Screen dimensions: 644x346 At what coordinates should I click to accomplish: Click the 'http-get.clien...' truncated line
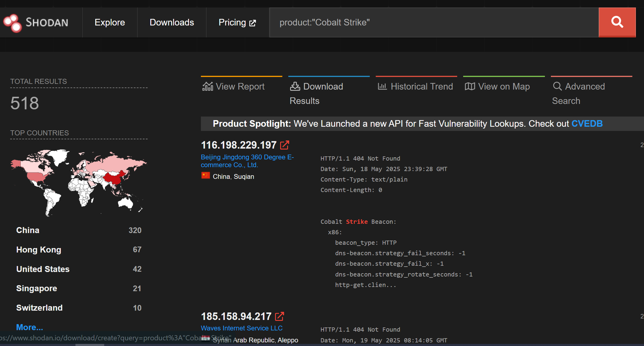click(366, 285)
